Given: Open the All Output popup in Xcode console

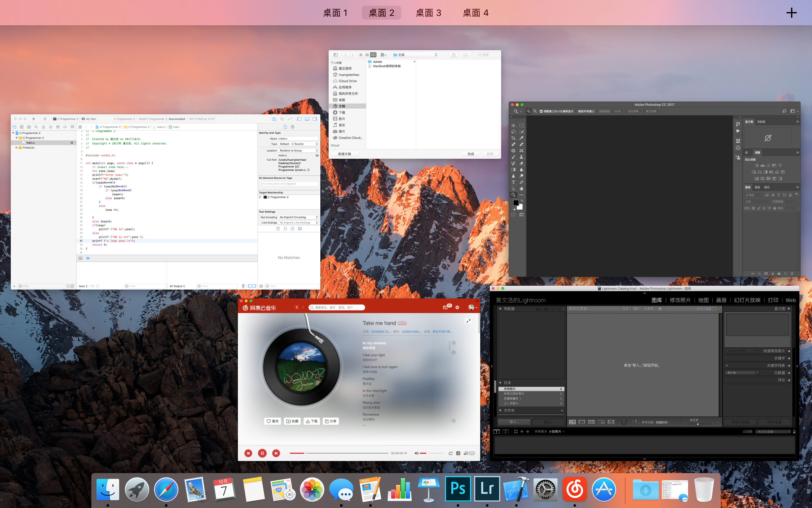Looking at the screenshot, I should (177, 286).
